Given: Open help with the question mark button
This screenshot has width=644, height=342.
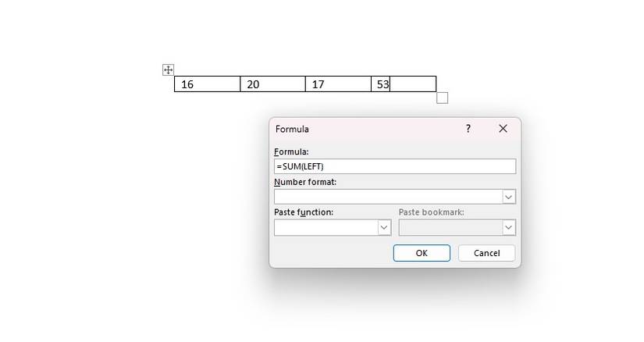Looking at the screenshot, I should click(468, 129).
